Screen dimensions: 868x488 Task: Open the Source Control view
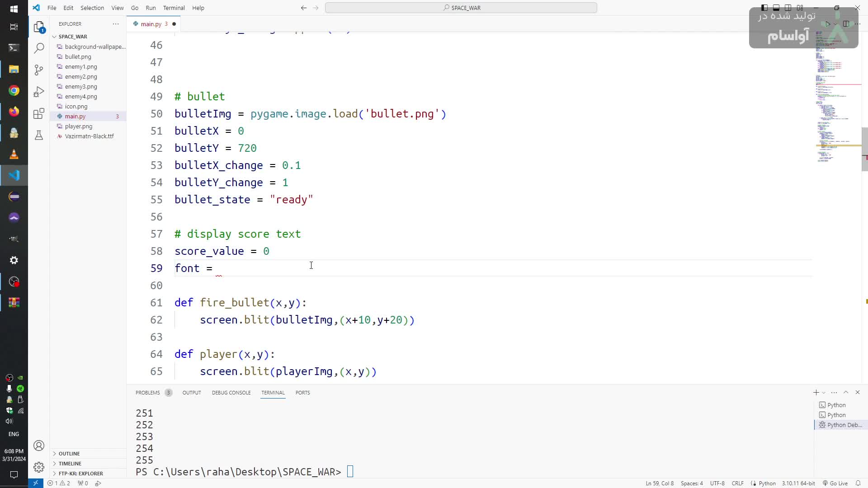pyautogui.click(x=39, y=70)
